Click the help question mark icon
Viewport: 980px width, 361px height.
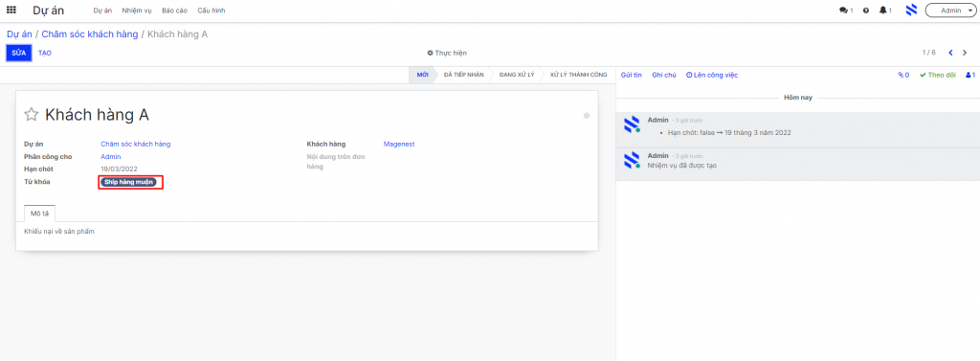coord(865,11)
